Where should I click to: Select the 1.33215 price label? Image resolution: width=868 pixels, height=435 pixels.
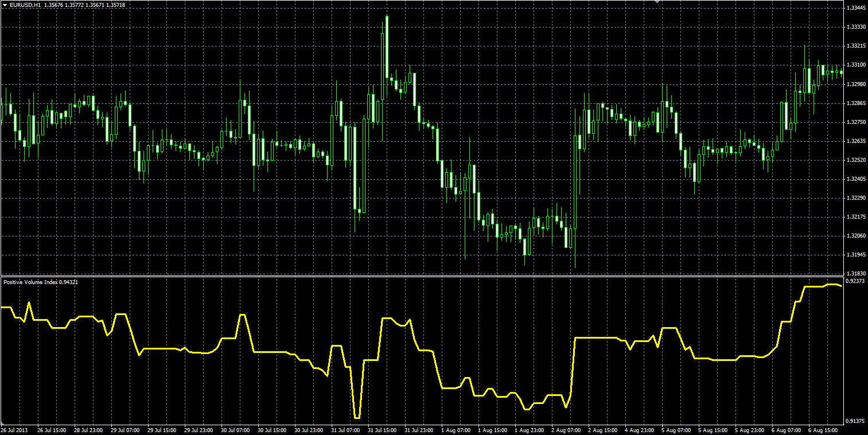[x=856, y=46]
